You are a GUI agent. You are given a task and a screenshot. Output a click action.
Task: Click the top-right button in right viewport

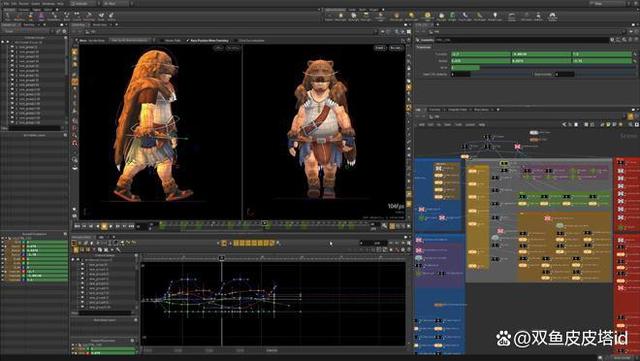pos(396,48)
